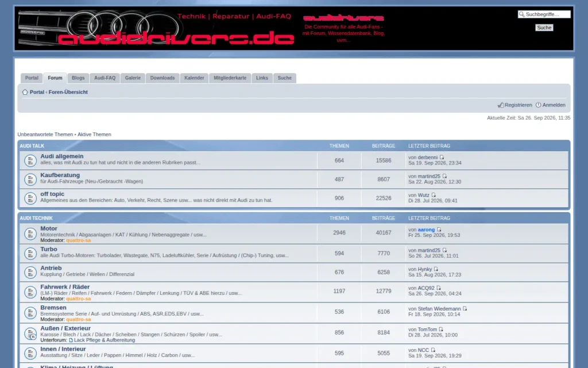Image resolution: width=588 pixels, height=368 pixels.
Task: Open the Forum tab
Action: (x=55, y=78)
